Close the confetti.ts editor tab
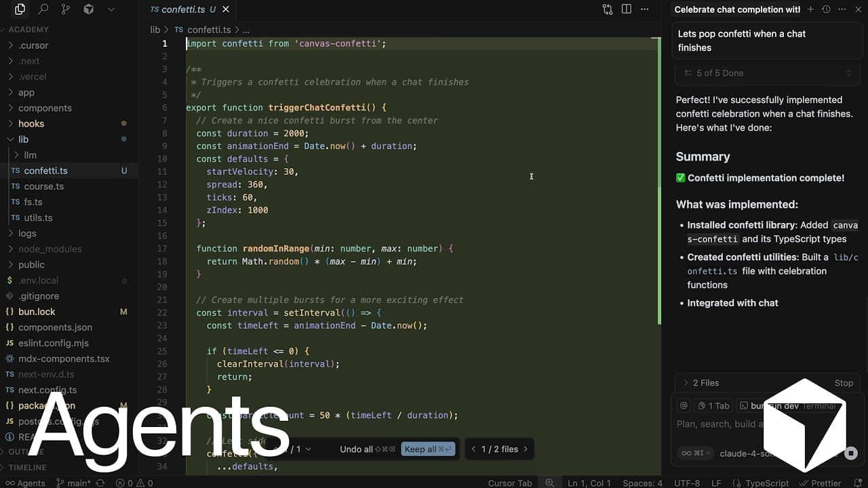 coord(226,9)
